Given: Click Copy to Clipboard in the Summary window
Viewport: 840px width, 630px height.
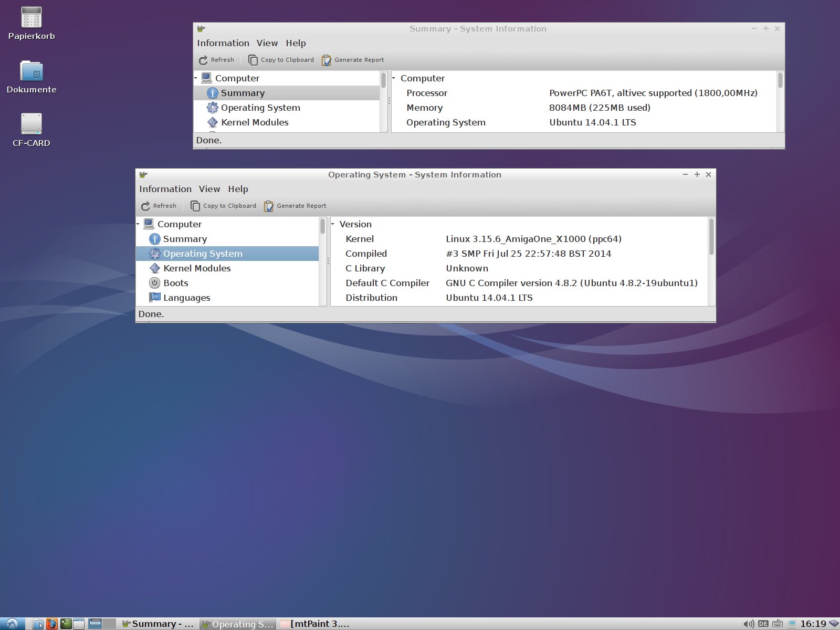Looking at the screenshot, I should (x=281, y=60).
